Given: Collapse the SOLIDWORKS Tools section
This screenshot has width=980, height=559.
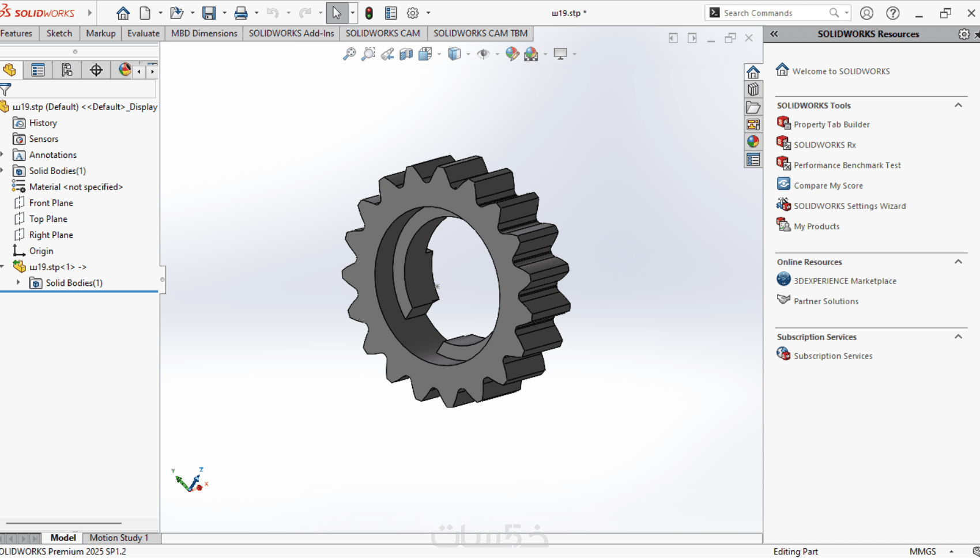Looking at the screenshot, I should click(x=958, y=105).
